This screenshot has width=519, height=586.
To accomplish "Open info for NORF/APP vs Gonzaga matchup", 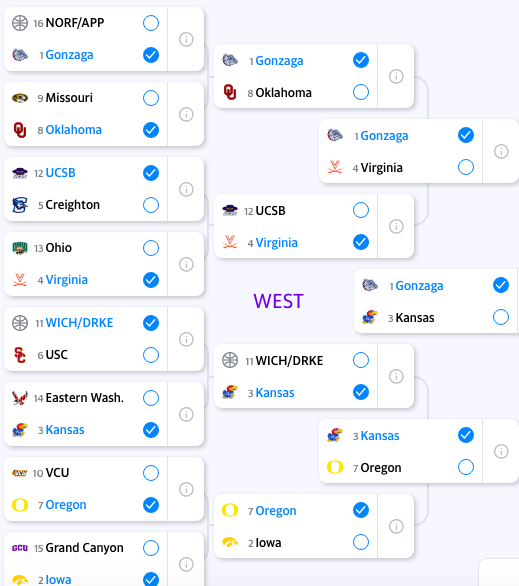I will [x=186, y=39].
